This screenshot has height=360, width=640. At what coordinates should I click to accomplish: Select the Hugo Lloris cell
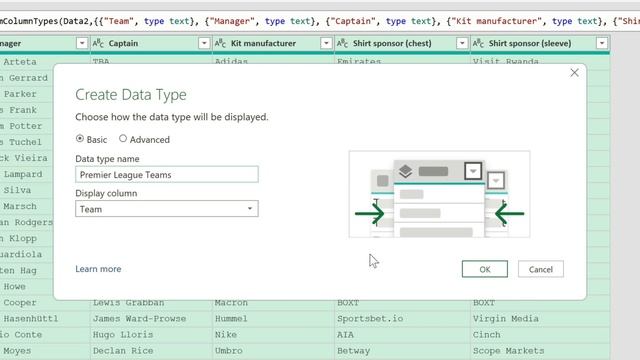(x=151, y=334)
